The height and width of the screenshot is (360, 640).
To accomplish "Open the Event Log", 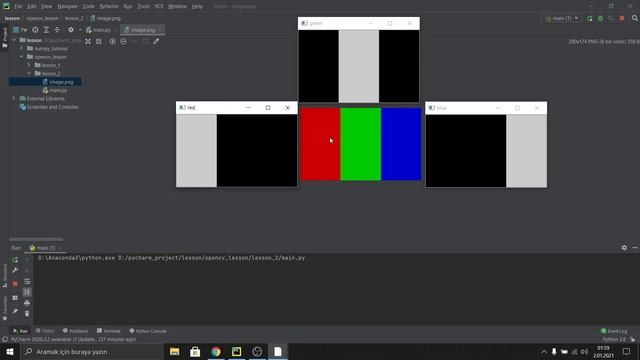I will pos(614,331).
